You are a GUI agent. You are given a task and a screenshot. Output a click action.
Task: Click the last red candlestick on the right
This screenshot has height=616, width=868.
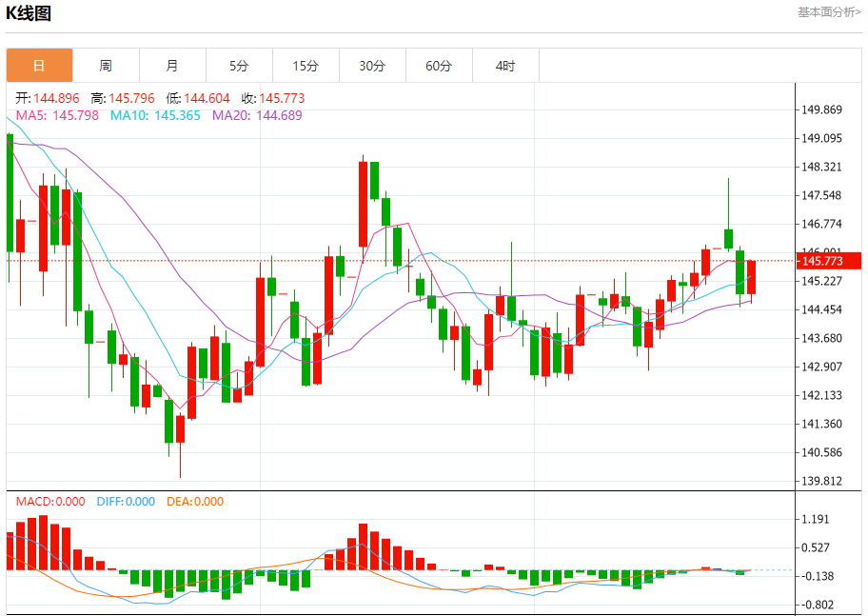751,277
